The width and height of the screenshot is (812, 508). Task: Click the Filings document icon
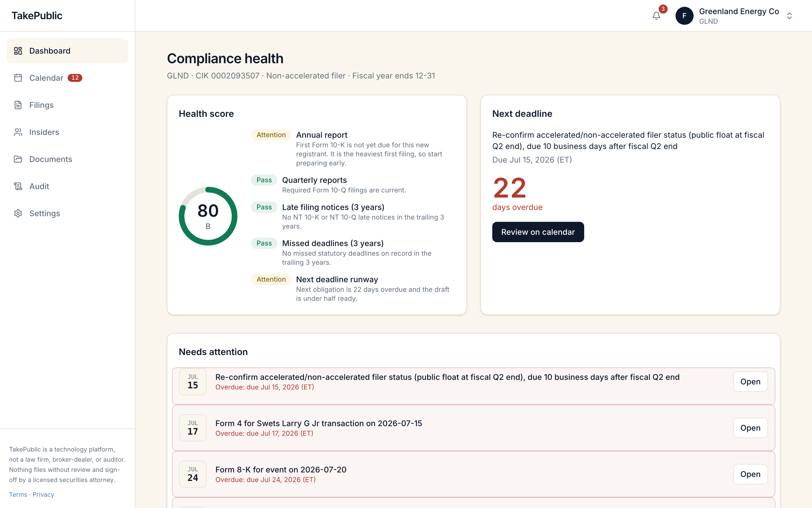pyautogui.click(x=18, y=105)
